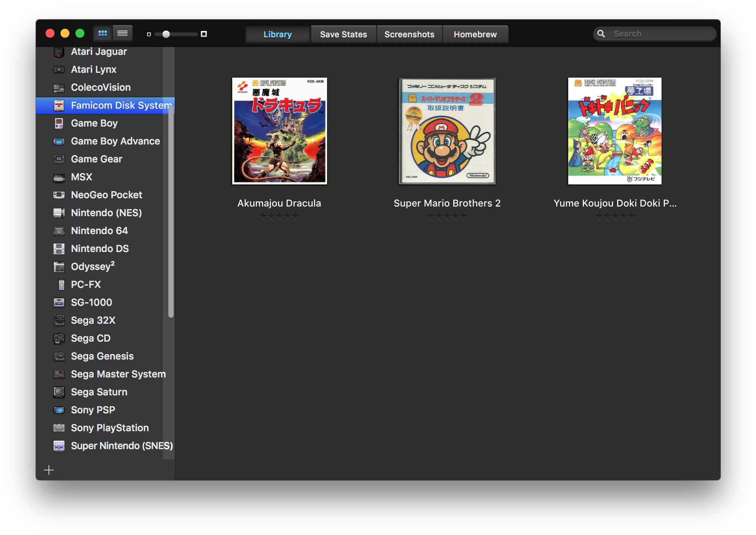Select Akumajou Dracula cover art
This screenshot has width=756, height=535.
[x=279, y=131]
